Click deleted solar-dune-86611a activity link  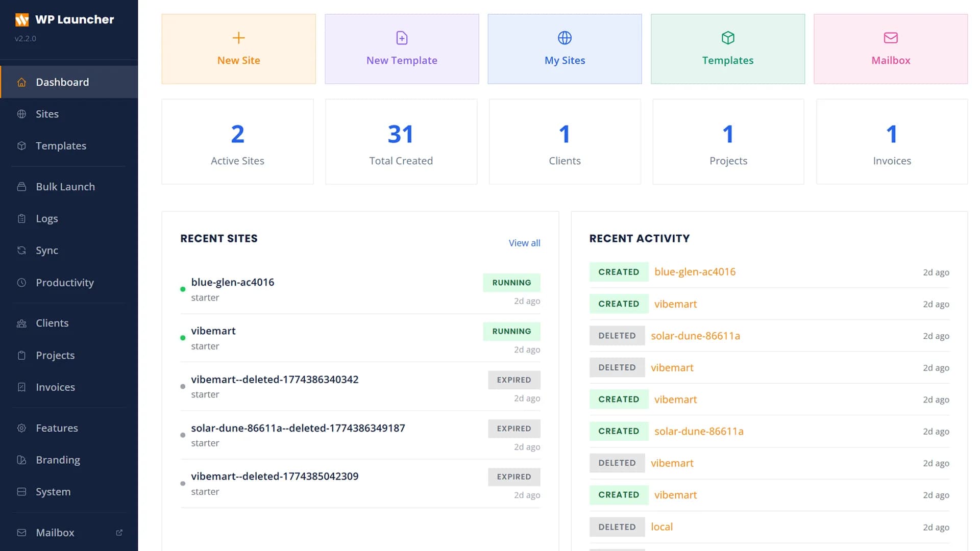pos(695,336)
